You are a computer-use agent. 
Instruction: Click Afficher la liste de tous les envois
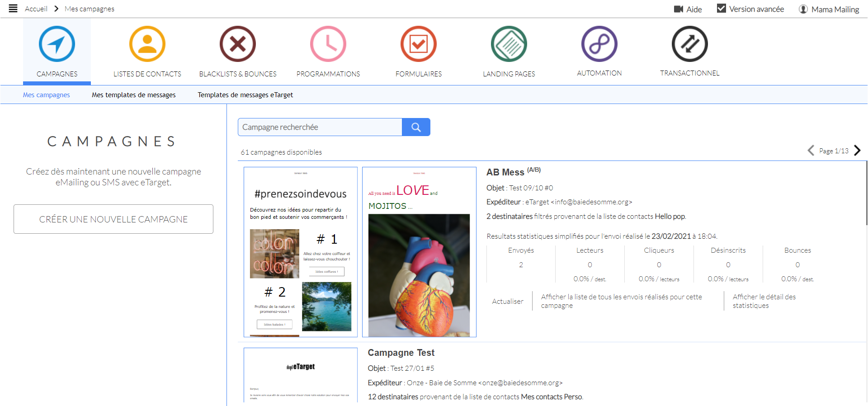click(621, 301)
